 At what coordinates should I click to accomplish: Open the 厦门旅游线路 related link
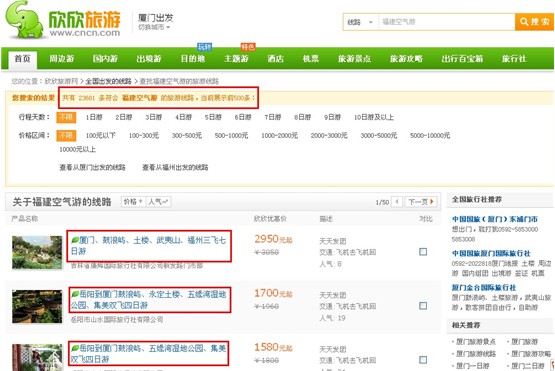coord(476,354)
